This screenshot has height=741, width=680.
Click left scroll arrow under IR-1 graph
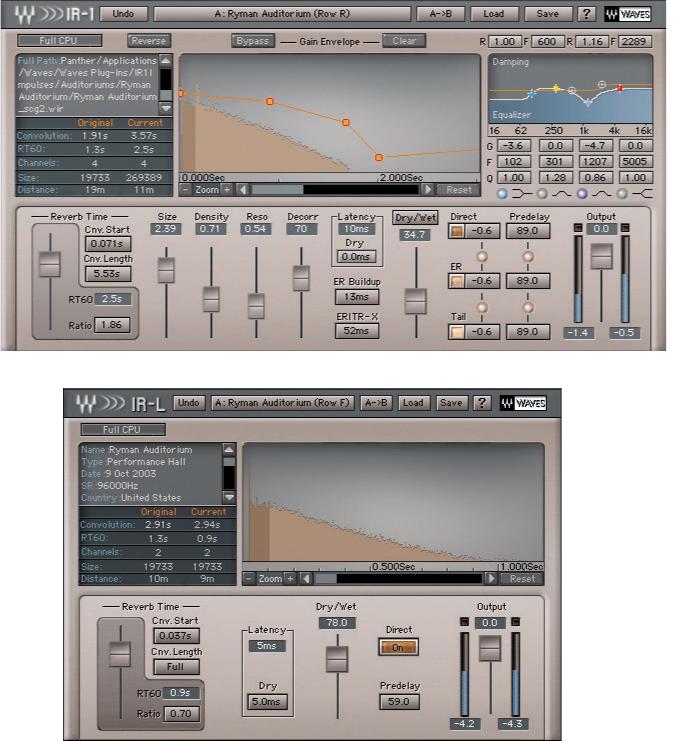tap(242, 190)
